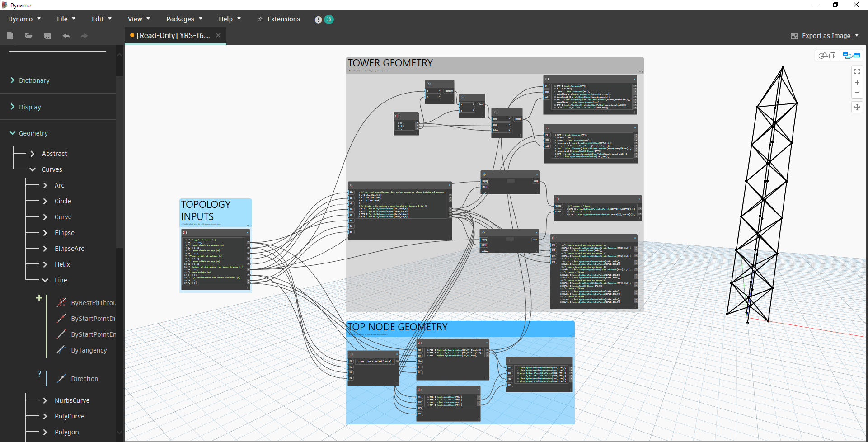
Task: Open a file with the folder icon
Action: click(x=29, y=36)
